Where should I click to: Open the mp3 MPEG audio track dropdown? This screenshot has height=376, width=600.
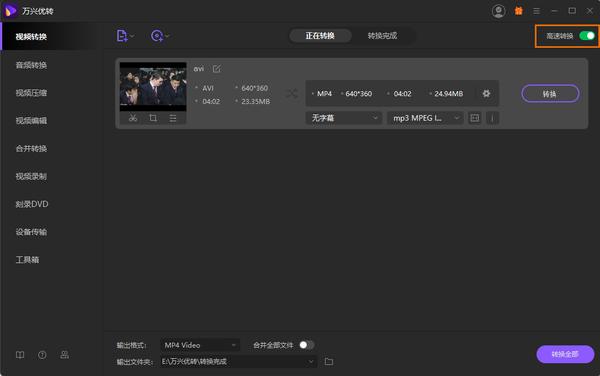point(425,118)
